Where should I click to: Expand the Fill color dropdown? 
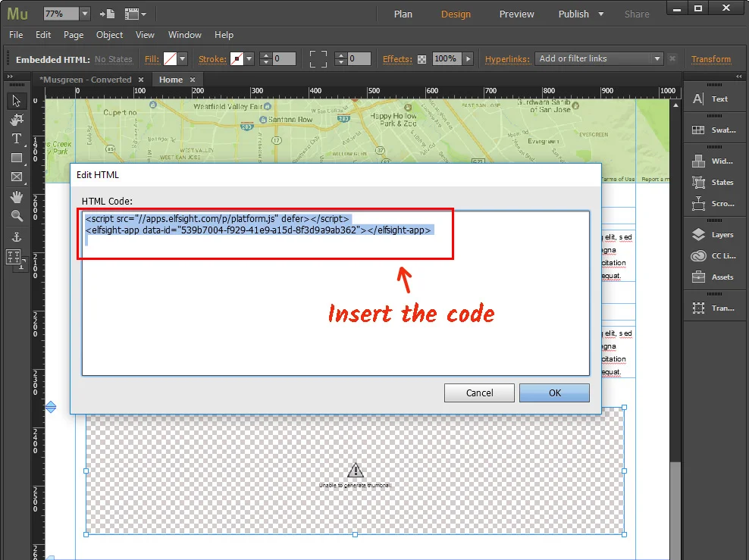pos(183,58)
